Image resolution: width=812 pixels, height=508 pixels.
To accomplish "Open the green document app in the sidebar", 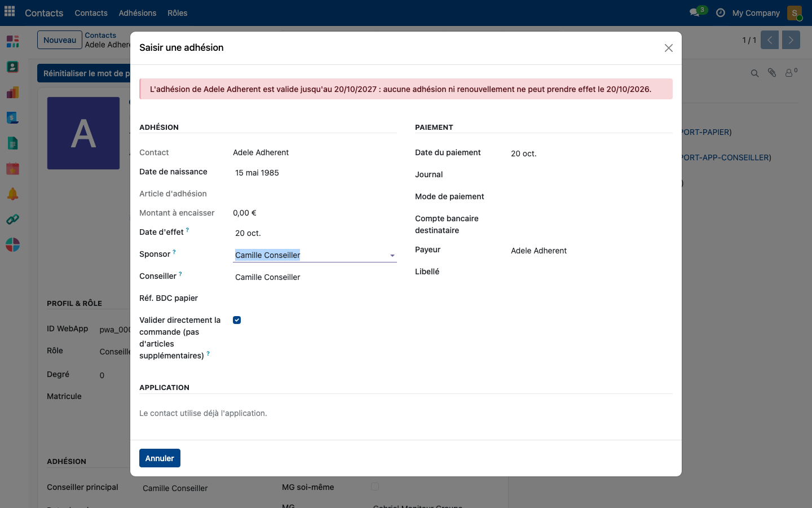I will pos(12,143).
